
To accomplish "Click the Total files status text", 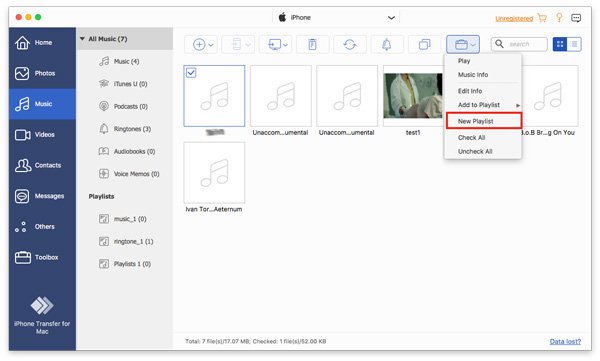I will (x=256, y=341).
